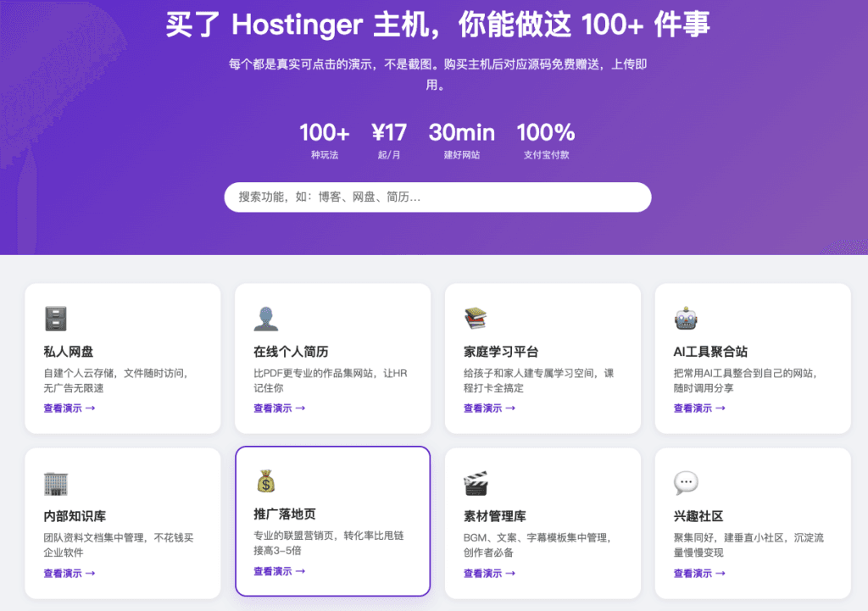Screen dimensions: 868x611
Task: Click the description BGM、文案、字幕模板集中管理
Action: pyautogui.click(x=537, y=545)
